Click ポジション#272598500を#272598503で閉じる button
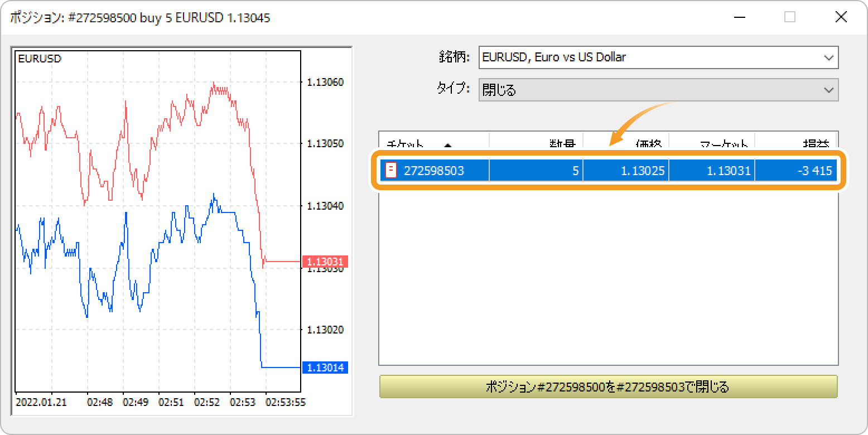Screen dimensions: 868x435 [608, 386]
